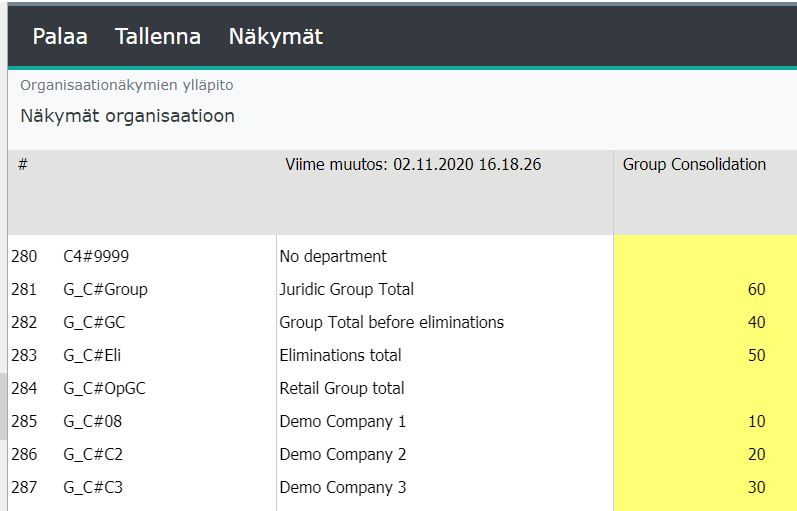797x511 pixels.
Task: Click the C4#9999 organisation code
Action: 96,257
